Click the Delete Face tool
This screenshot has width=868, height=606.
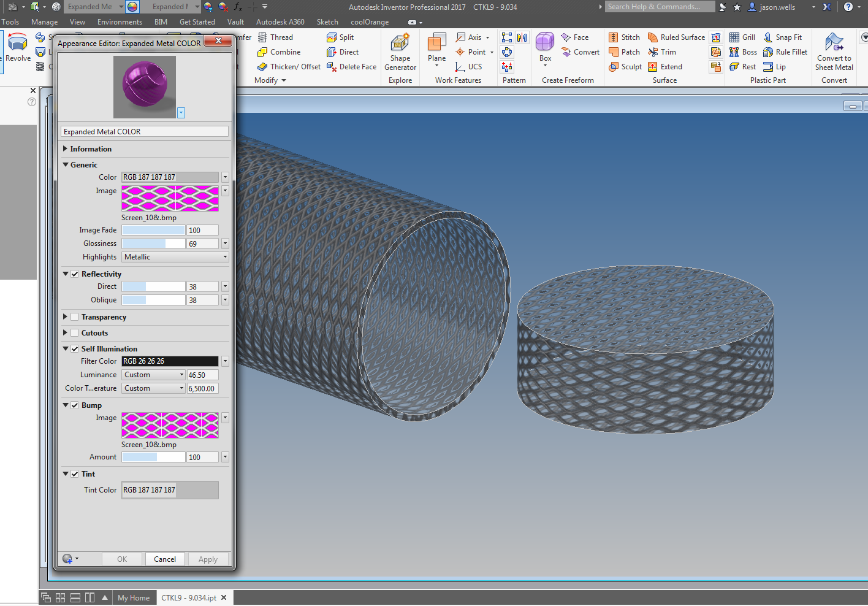click(x=351, y=67)
